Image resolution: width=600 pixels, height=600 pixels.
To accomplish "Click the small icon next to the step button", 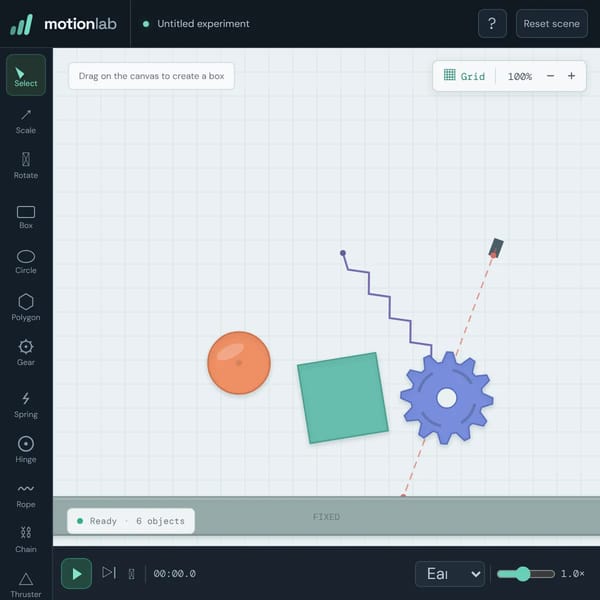I will click(x=131, y=574).
